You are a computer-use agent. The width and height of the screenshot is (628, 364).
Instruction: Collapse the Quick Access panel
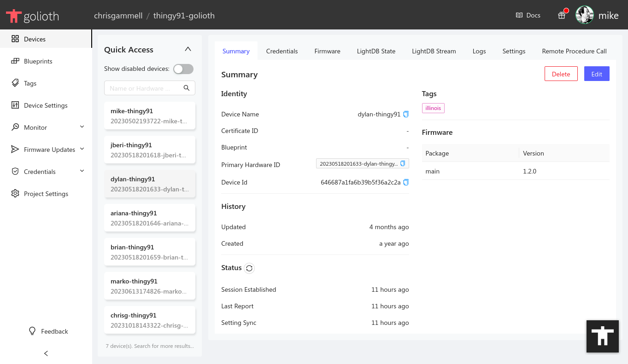188,49
